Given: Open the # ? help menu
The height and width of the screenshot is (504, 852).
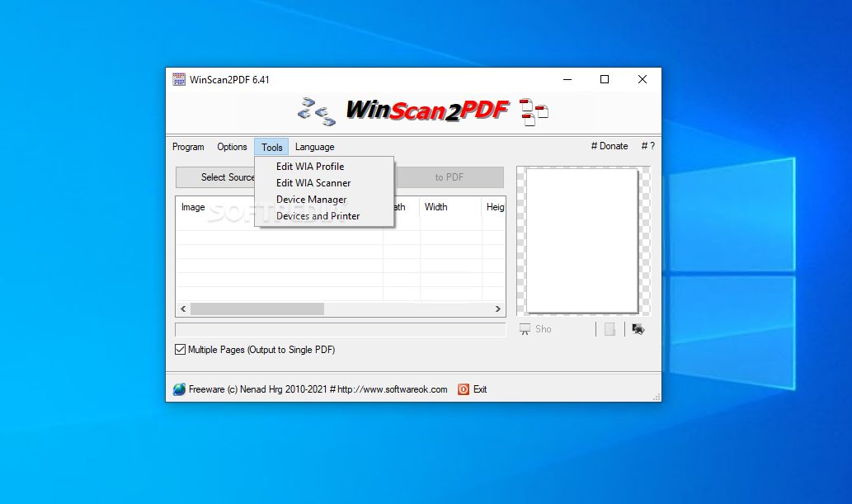Looking at the screenshot, I should pos(647,146).
